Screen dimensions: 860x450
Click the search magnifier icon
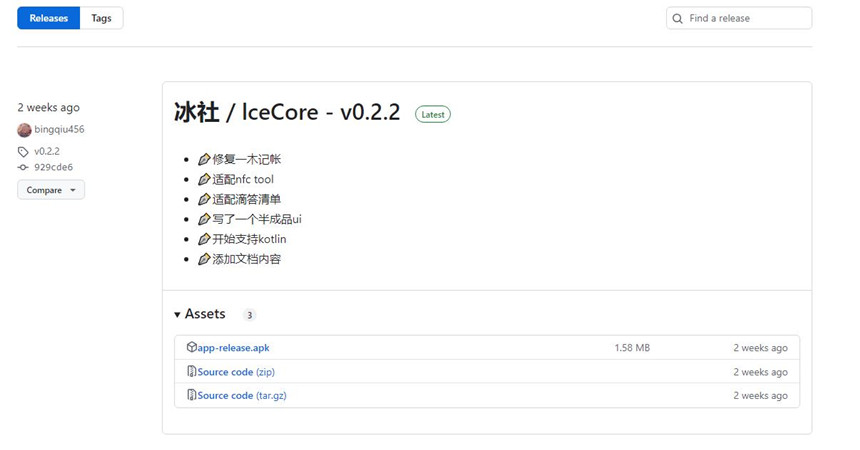(678, 19)
